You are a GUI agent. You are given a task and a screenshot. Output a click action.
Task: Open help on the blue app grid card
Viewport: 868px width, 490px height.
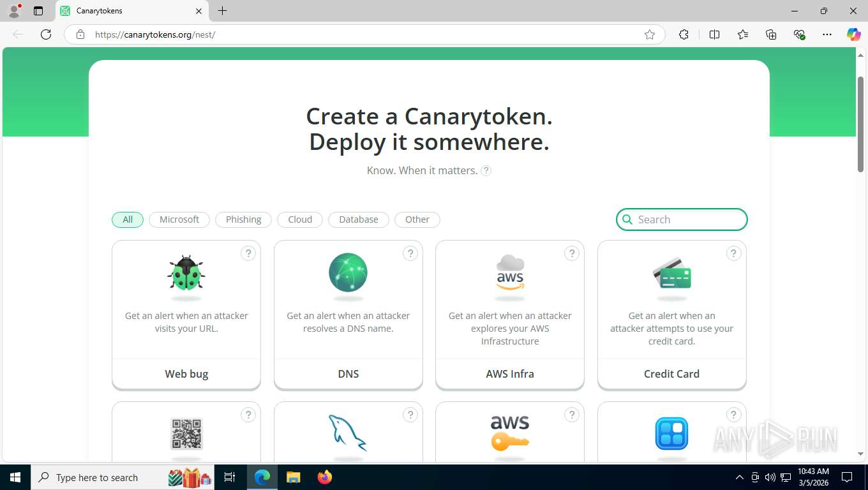[734, 415]
